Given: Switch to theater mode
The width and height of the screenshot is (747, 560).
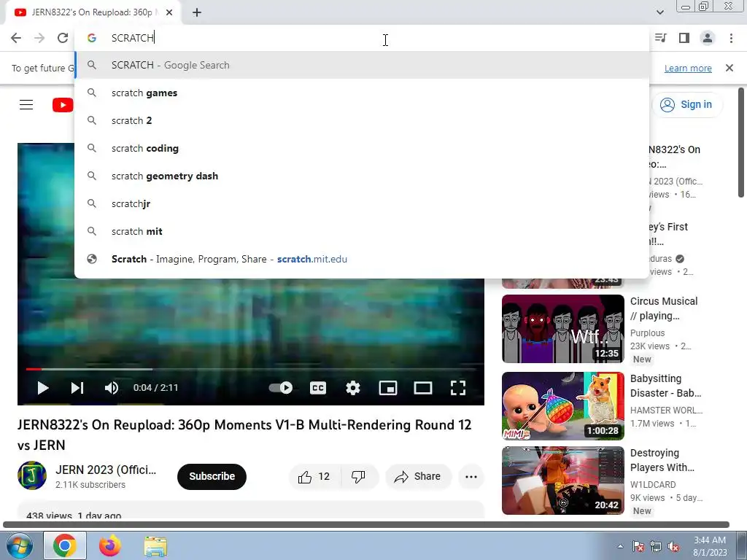Looking at the screenshot, I should [423, 388].
